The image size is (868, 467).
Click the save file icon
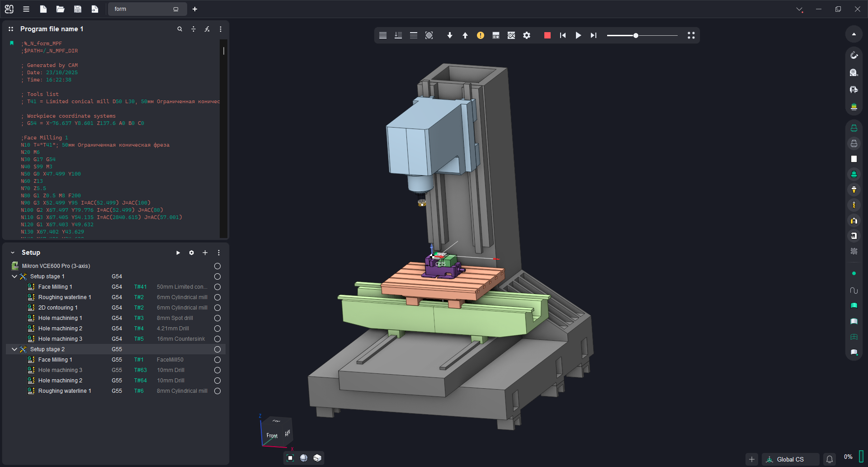tap(78, 9)
